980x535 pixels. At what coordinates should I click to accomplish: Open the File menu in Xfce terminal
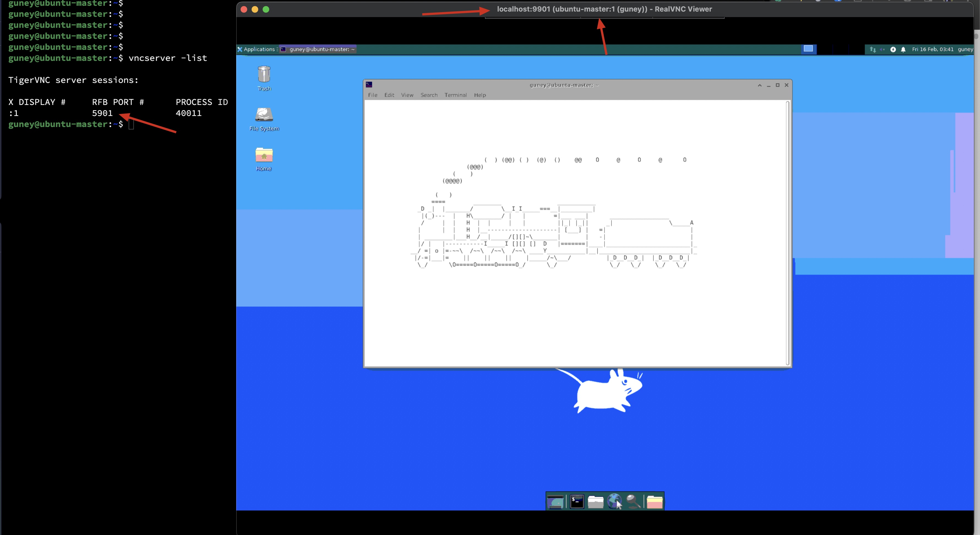tap(372, 95)
